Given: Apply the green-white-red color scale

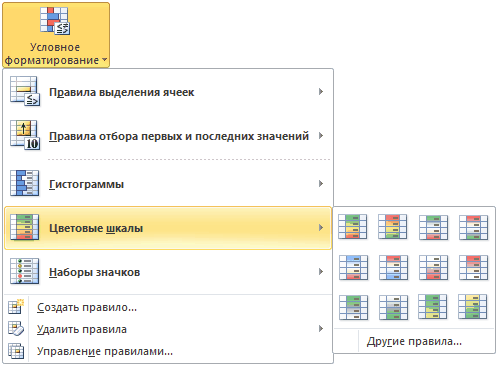Looking at the screenshot, I should 433,228.
